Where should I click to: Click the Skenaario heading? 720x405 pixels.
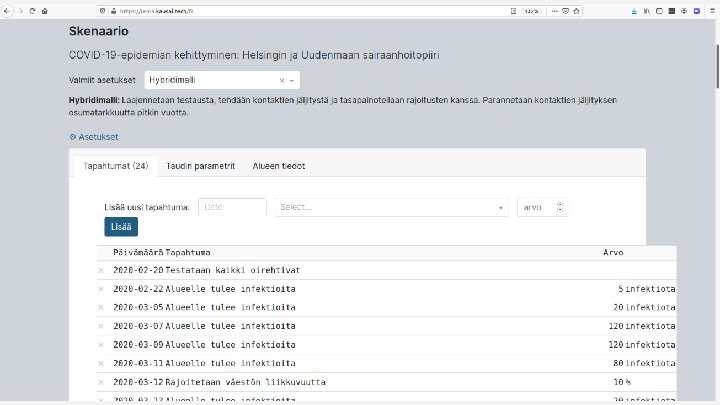click(99, 31)
